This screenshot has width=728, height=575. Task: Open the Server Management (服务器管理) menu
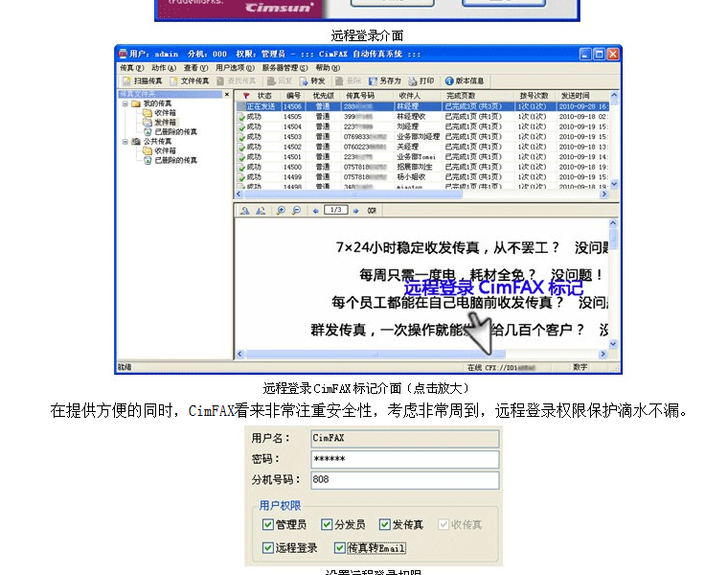point(284,68)
